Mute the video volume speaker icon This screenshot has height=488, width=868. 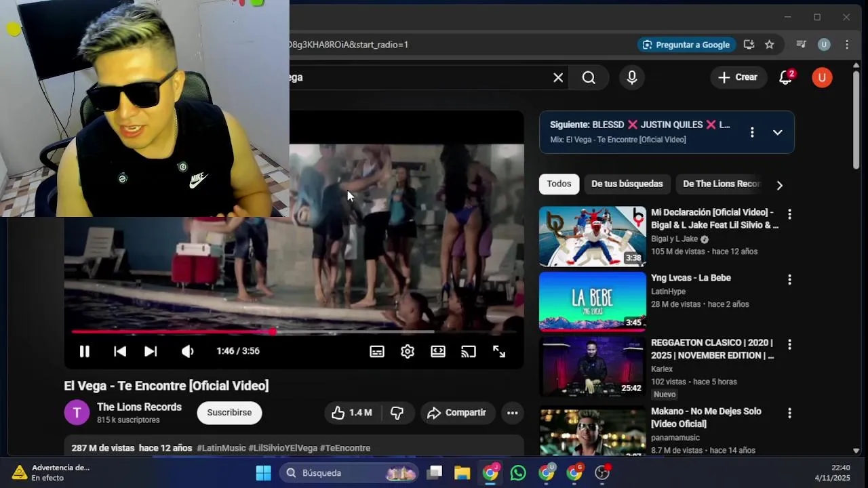coord(187,351)
